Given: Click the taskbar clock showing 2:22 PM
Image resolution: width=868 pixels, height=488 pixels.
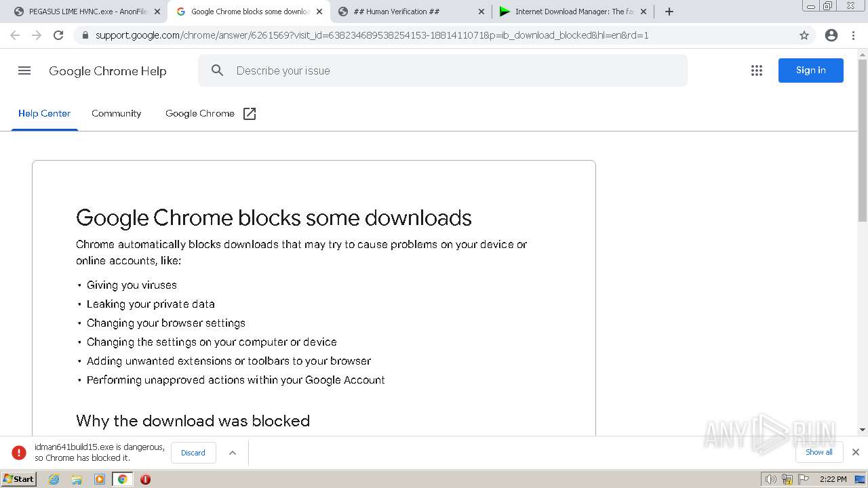Looking at the screenshot, I should pyautogui.click(x=833, y=479).
